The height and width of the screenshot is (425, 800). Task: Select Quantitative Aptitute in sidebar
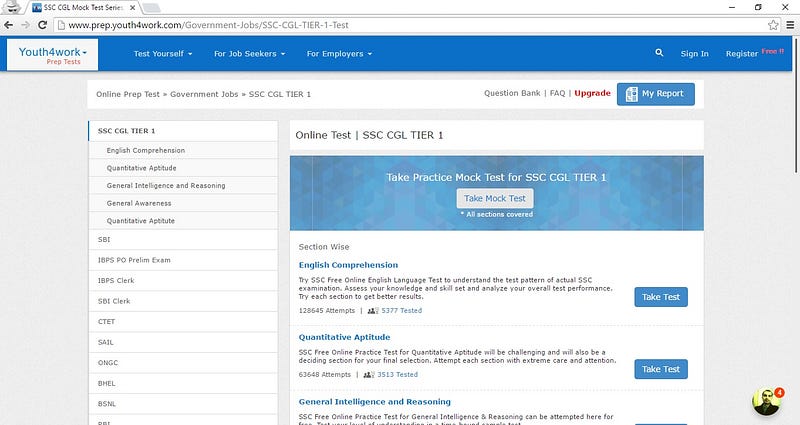[x=183, y=221]
